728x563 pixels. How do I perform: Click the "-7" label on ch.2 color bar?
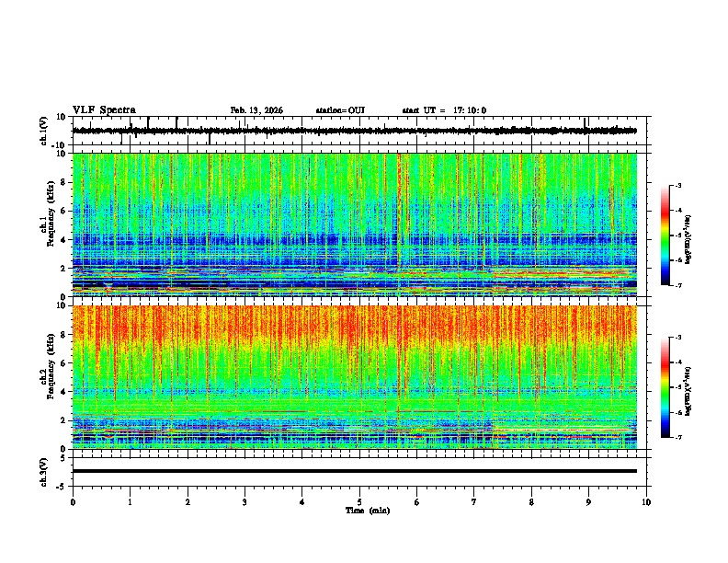[x=677, y=437]
